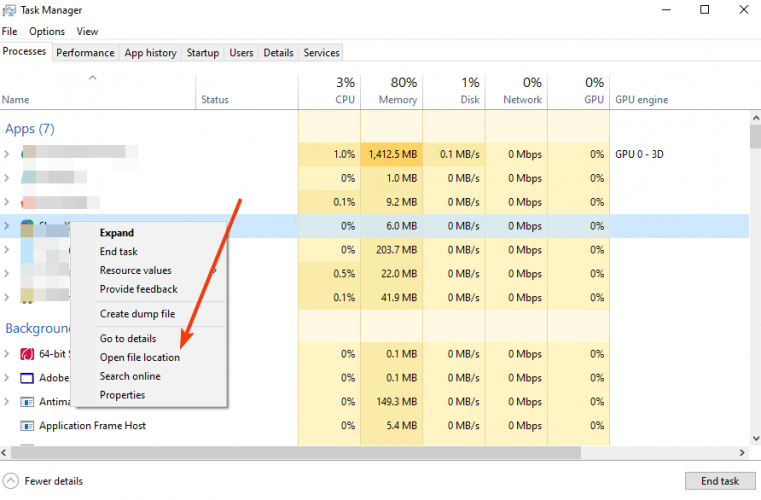This screenshot has height=500, width=761.
Task: Click the 203.7 MB memory cell
Action: 391,250
